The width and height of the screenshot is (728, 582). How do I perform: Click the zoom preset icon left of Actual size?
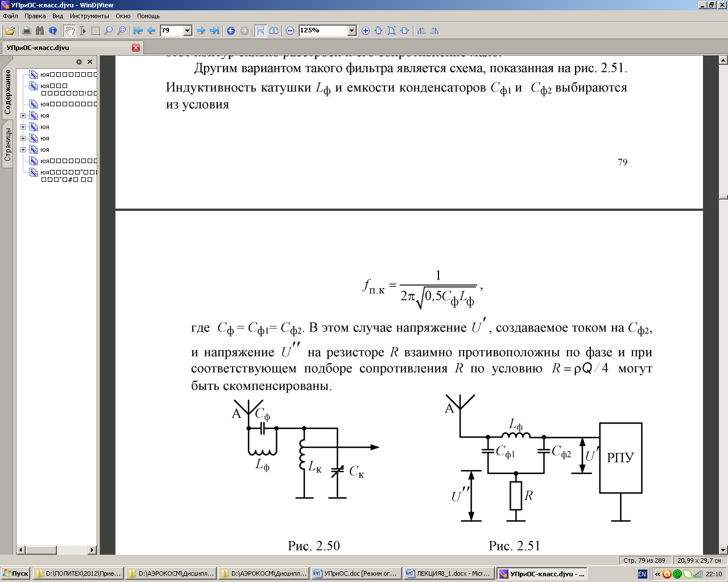click(391, 31)
